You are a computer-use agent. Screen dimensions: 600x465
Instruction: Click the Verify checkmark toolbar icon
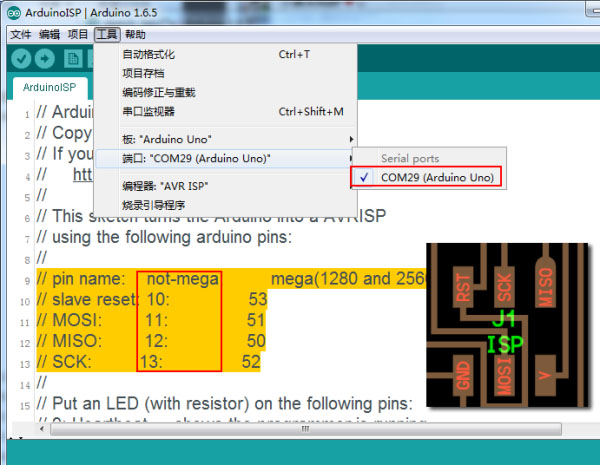pos(21,59)
